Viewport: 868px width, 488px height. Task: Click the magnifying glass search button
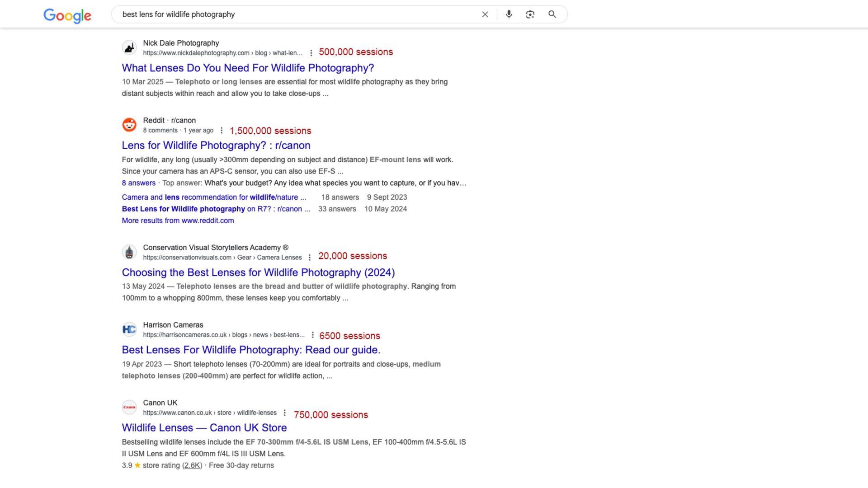pyautogui.click(x=552, y=14)
